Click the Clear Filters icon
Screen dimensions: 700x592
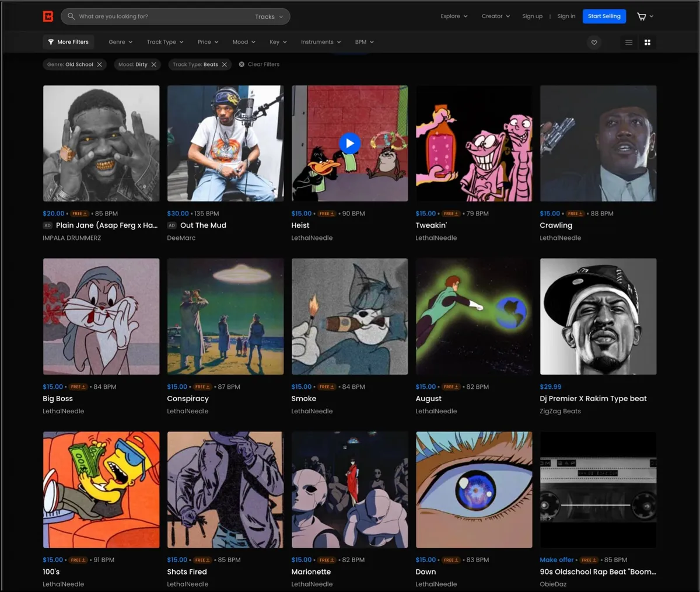[x=242, y=64]
